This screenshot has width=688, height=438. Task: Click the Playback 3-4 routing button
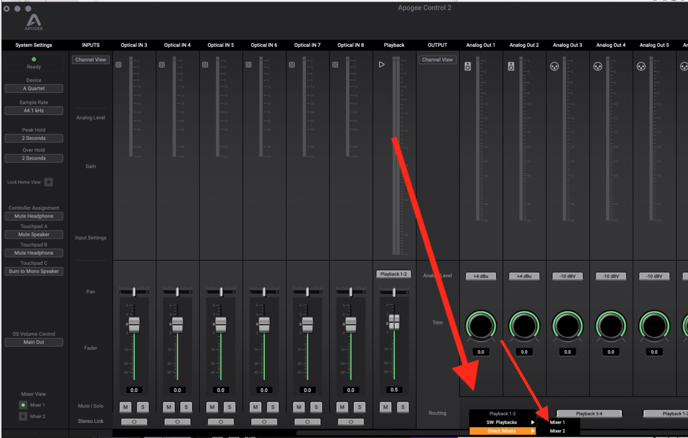tap(589, 414)
